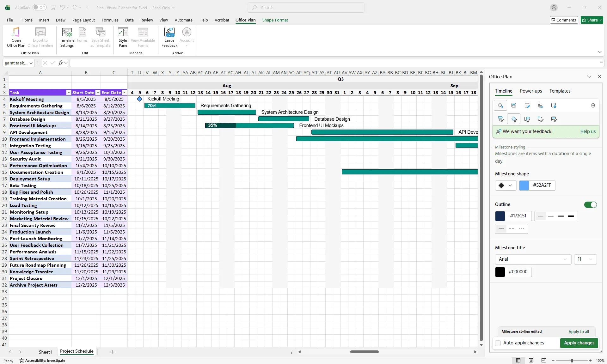Click the #172C51 outline color swatch
607x364 pixels.
[500, 216]
